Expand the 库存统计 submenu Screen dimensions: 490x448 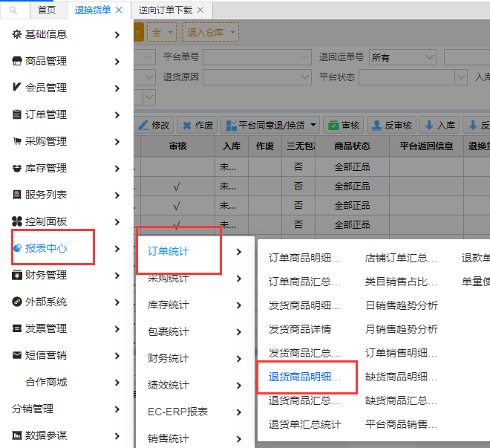click(238, 305)
